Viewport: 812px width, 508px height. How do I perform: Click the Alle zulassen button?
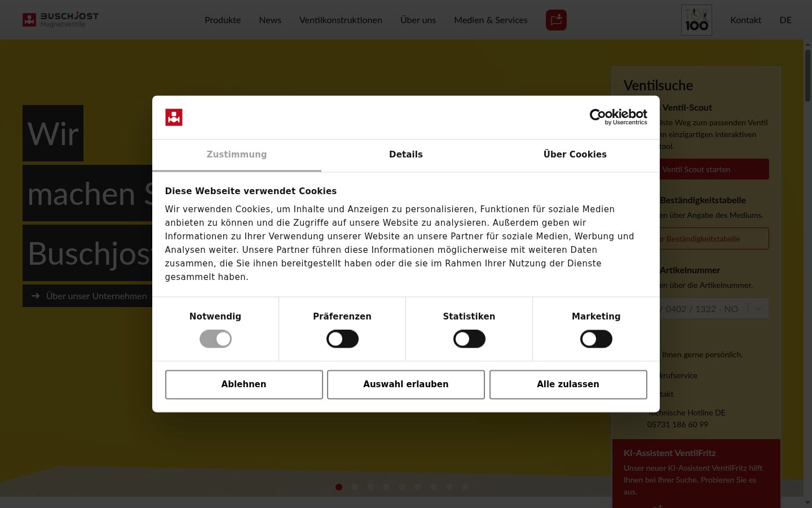click(568, 384)
